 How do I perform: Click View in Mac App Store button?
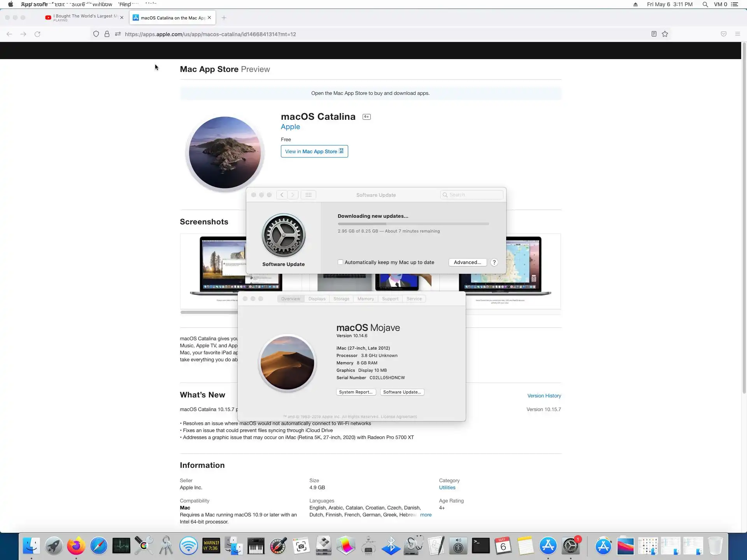coord(314,151)
